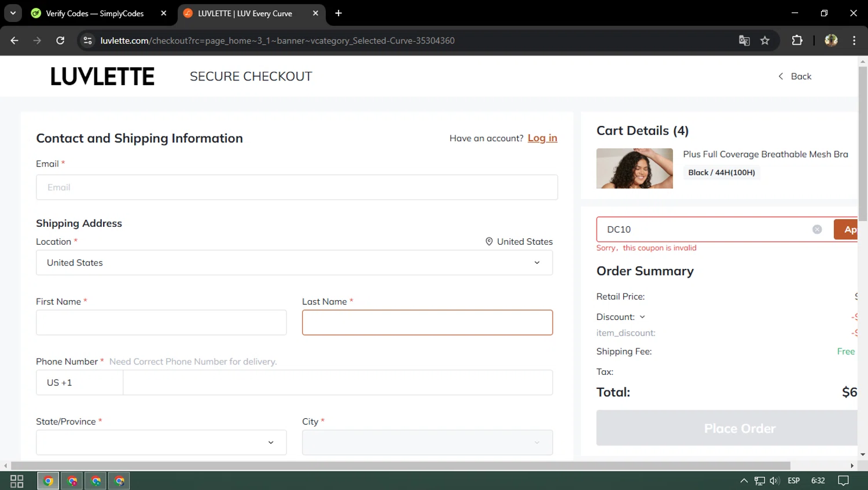Click the 'Sorry, this coupon is invalid' message
This screenshot has width=868, height=490.
pyautogui.click(x=646, y=248)
